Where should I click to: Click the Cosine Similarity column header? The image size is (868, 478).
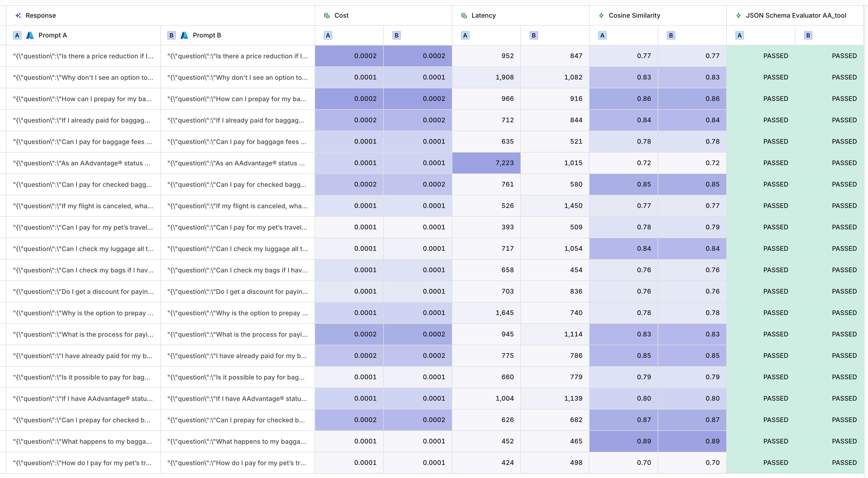click(634, 16)
